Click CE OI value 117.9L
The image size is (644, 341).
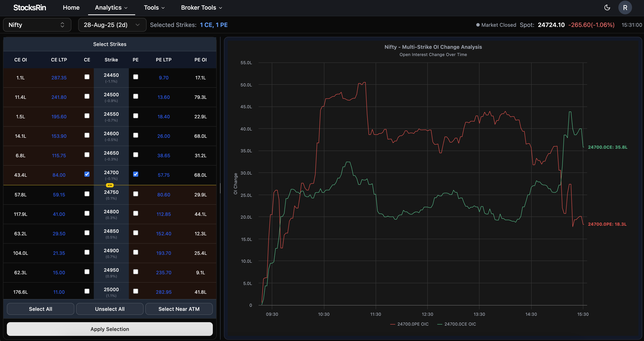click(x=21, y=214)
